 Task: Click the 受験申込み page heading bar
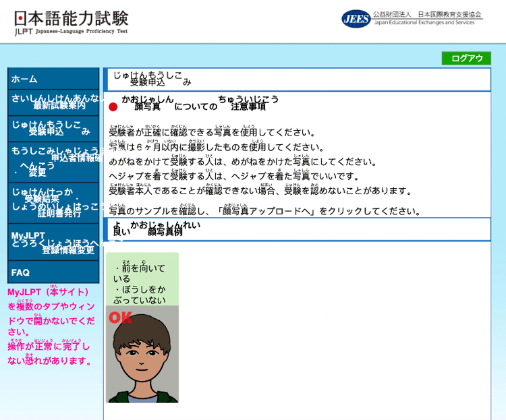point(297,80)
